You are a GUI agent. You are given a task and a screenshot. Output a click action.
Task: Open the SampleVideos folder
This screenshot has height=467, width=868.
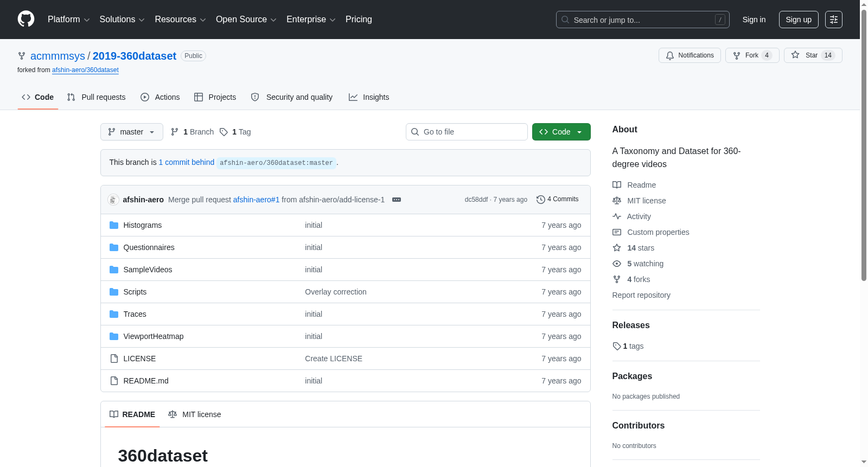point(148,270)
